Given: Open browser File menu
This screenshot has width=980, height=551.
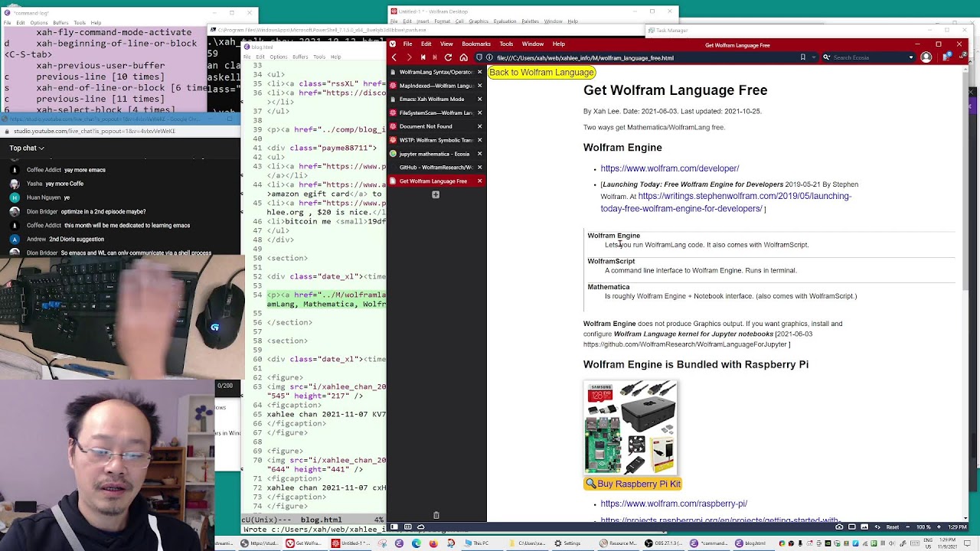Looking at the screenshot, I should [x=408, y=44].
